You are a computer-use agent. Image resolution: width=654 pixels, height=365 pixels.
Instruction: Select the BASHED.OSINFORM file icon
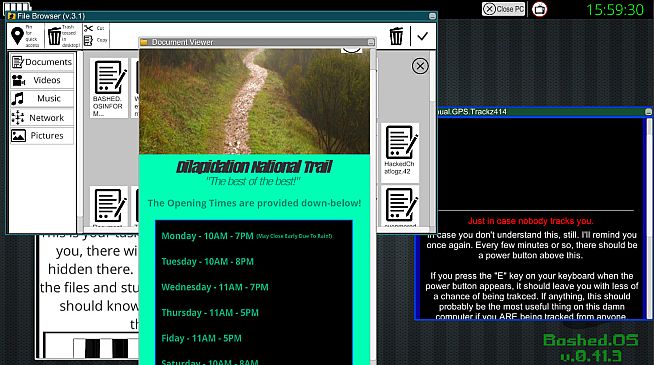click(109, 88)
